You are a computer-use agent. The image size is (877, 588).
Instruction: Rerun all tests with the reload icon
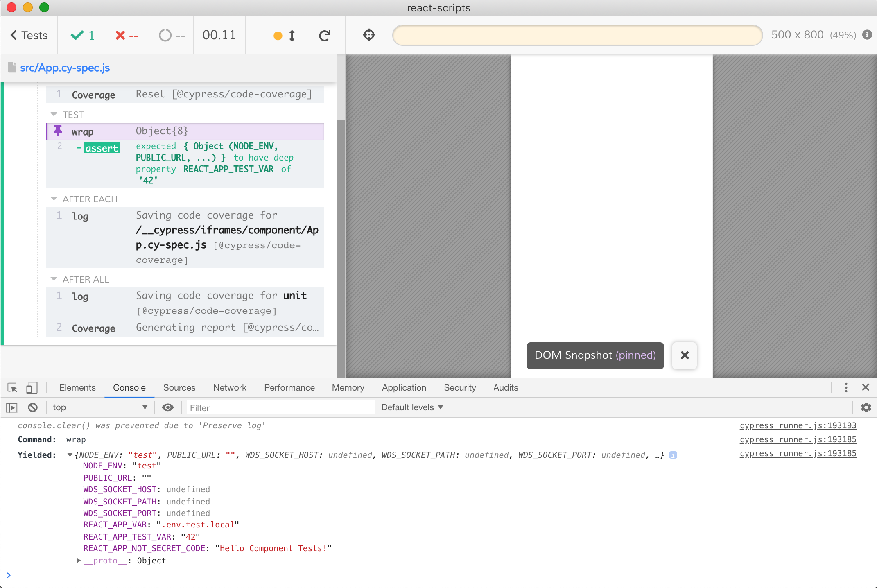point(325,36)
